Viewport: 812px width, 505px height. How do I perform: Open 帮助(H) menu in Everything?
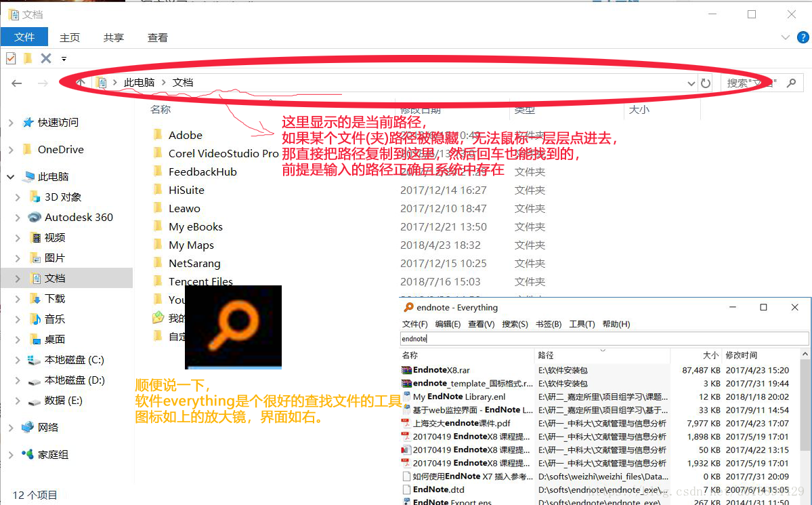[x=616, y=324]
